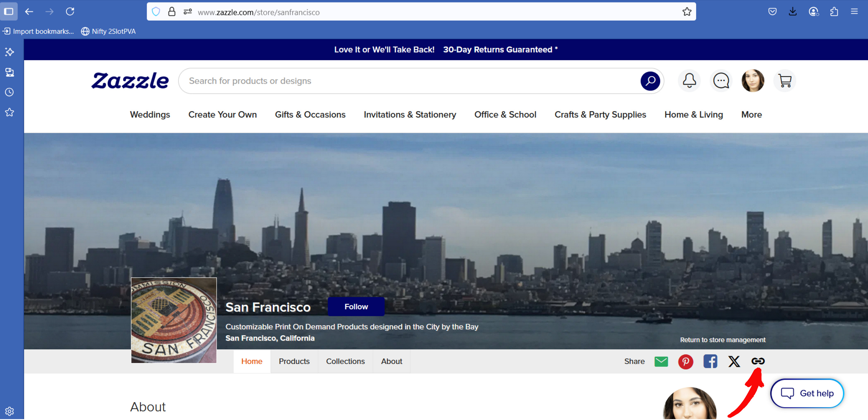Click the Get help button
This screenshot has width=868, height=420.
point(807,393)
